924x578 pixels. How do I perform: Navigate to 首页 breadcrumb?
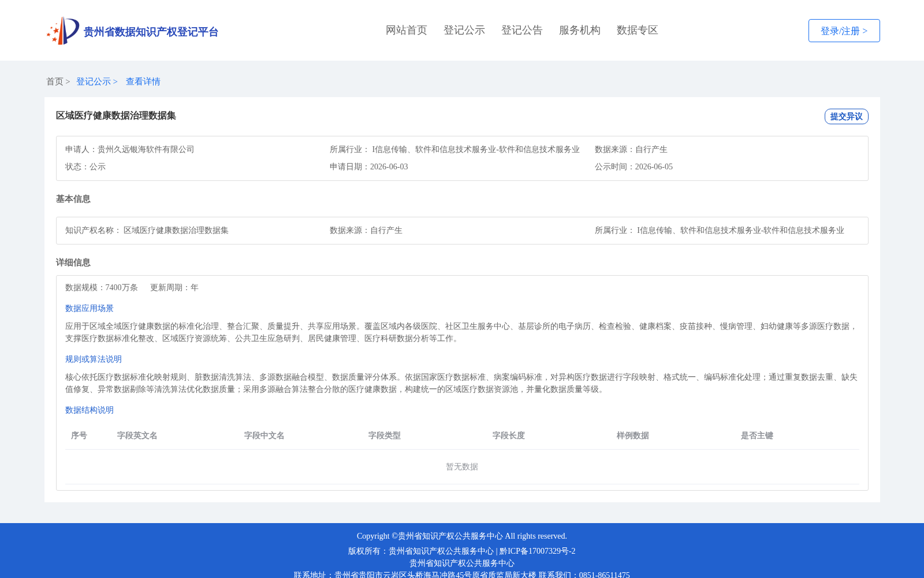tap(55, 81)
